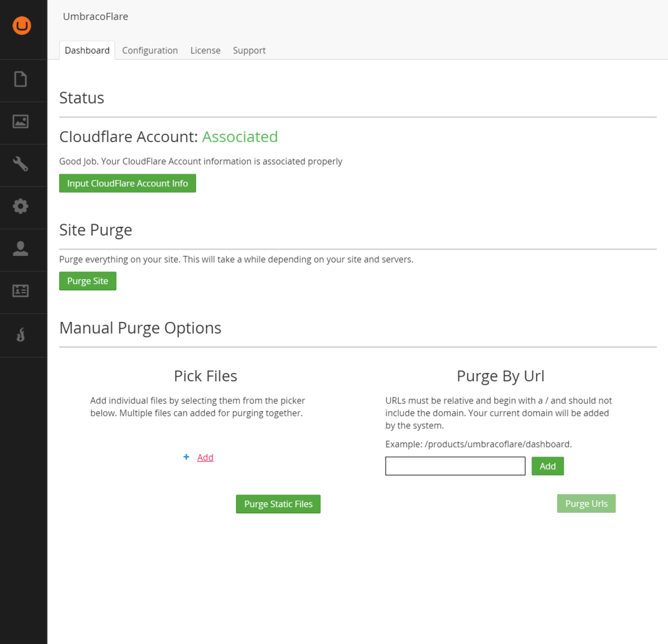
Task: Open the Media section image icon
Action: 21,121
